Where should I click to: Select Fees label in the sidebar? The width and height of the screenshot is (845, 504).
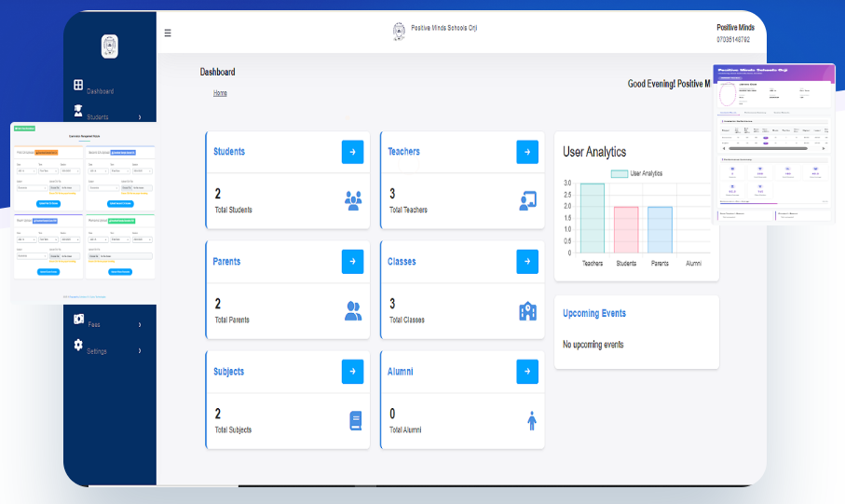tap(94, 324)
